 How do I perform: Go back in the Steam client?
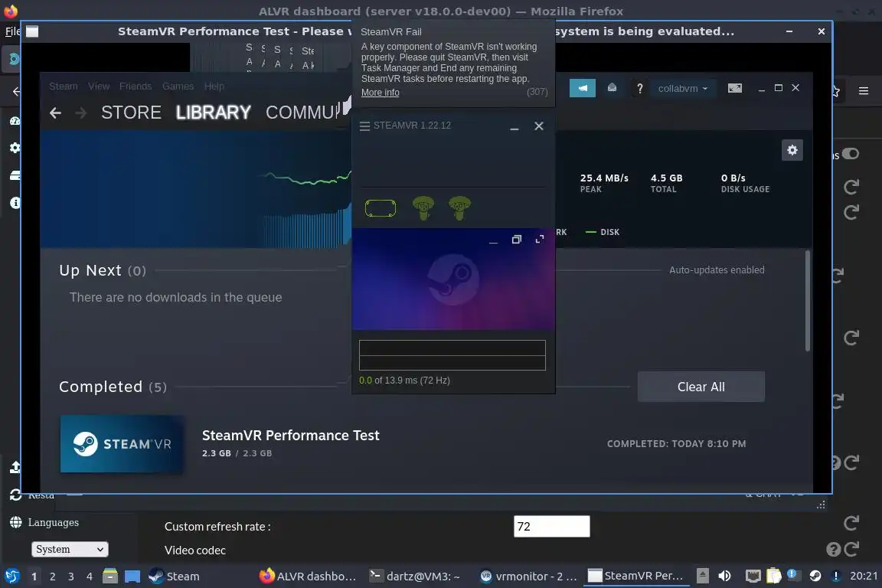coord(55,113)
